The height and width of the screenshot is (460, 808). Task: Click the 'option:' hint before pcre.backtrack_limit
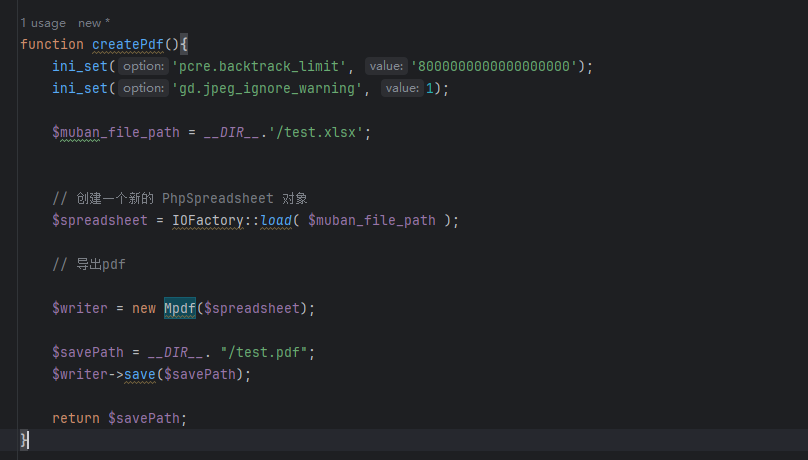143,66
